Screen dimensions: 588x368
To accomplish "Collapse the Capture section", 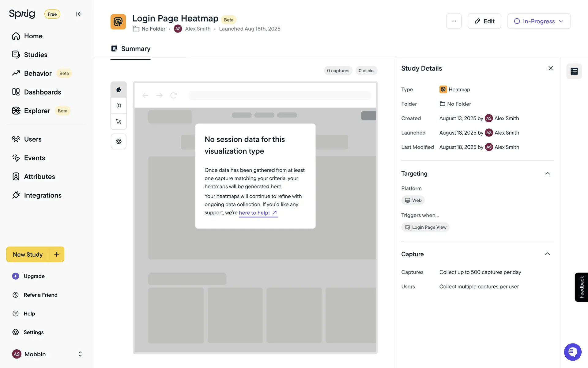I will [x=547, y=254].
